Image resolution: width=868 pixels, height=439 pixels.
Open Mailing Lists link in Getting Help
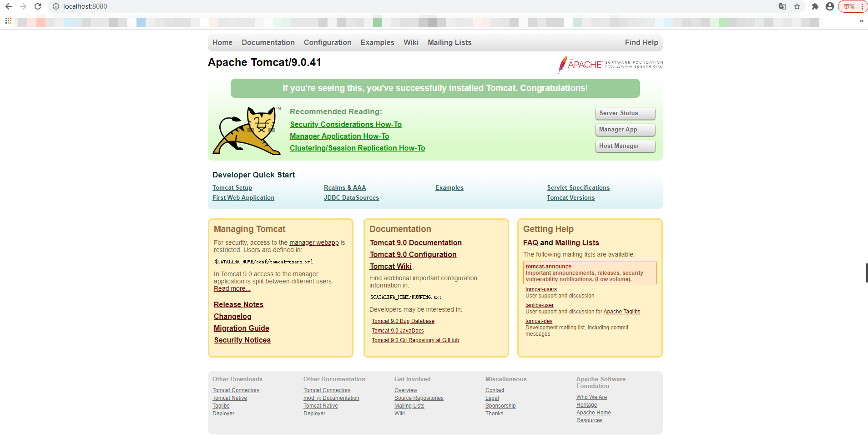(x=577, y=242)
